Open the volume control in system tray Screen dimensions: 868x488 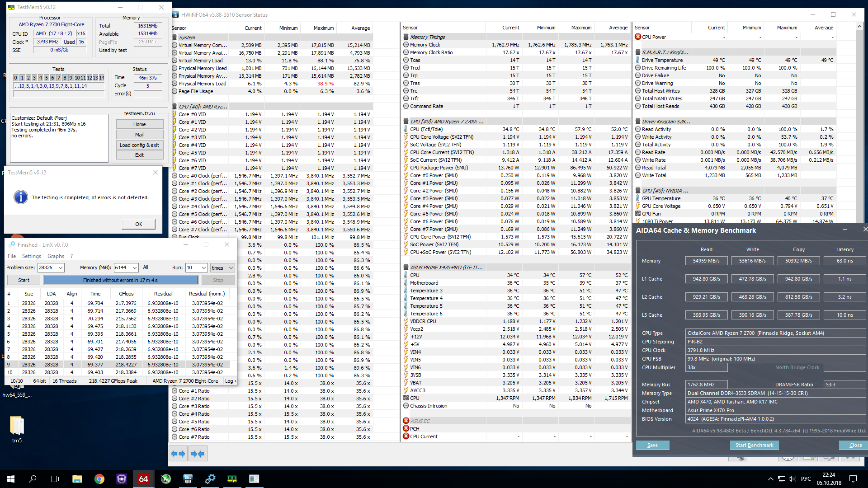[792, 479]
